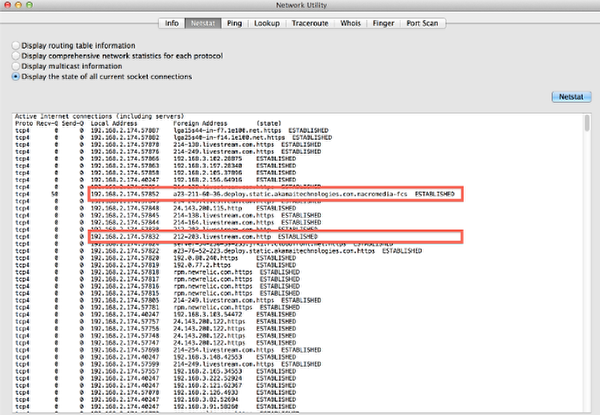Image resolution: width=600 pixels, height=415 pixels.
Task: Switch to the Whois tab
Action: click(351, 23)
